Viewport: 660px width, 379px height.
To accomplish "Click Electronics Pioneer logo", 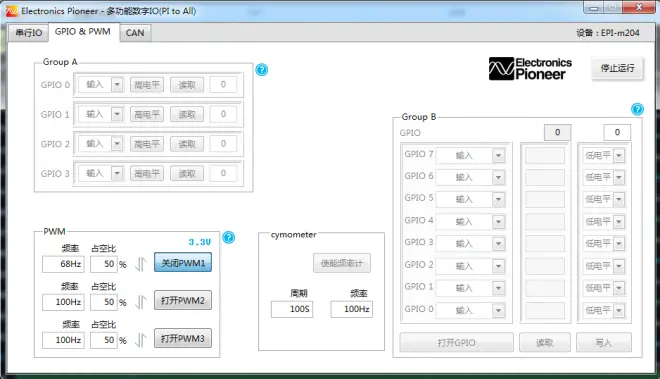I will [530, 69].
